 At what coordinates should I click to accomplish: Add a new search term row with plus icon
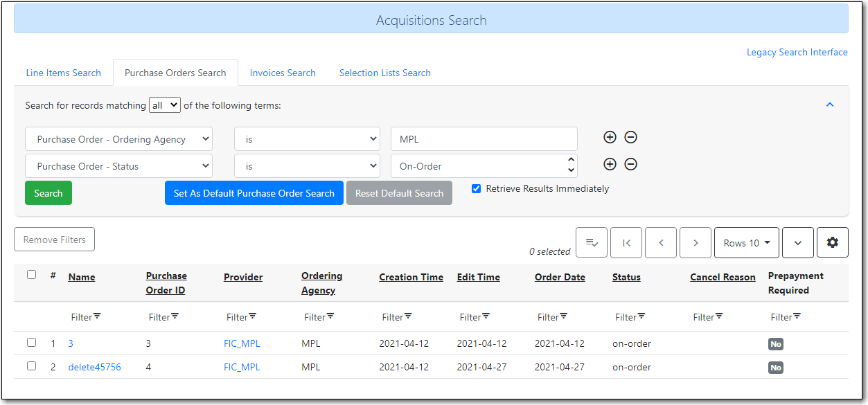point(610,137)
